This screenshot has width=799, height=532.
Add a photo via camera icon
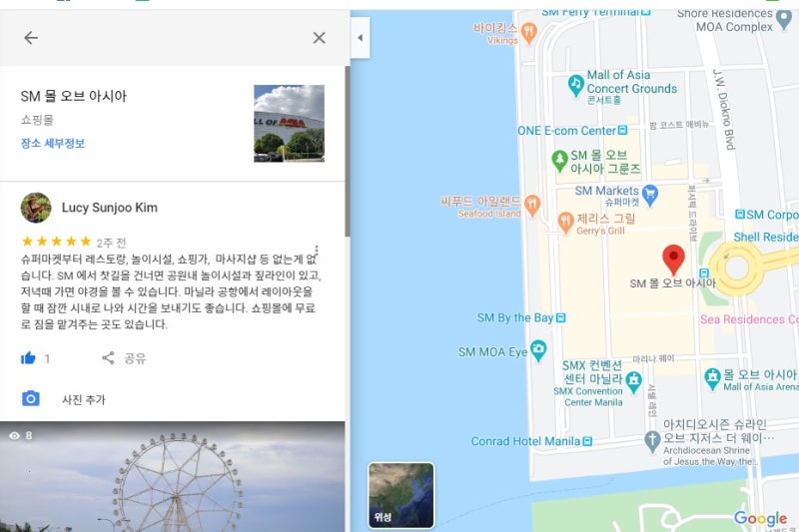pyautogui.click(x=31, y=398)
